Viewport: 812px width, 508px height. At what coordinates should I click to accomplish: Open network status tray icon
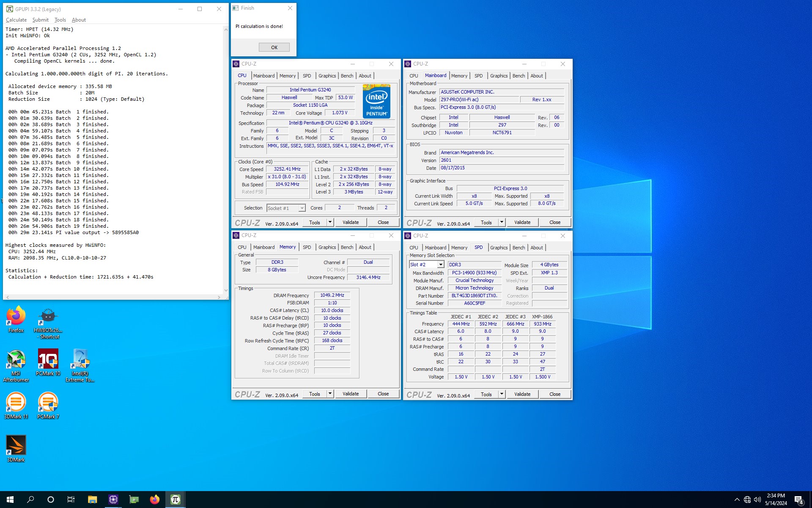tap(747, 500)
